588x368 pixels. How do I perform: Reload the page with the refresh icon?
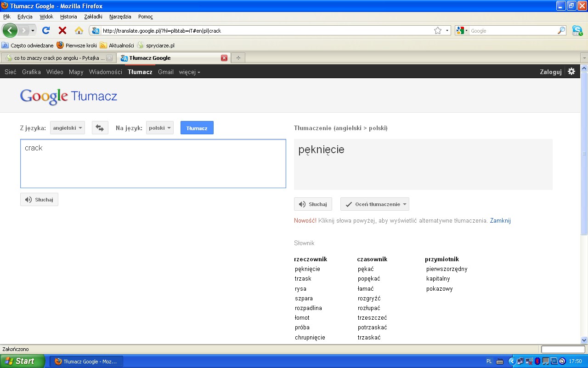click(x=45, y=30)
